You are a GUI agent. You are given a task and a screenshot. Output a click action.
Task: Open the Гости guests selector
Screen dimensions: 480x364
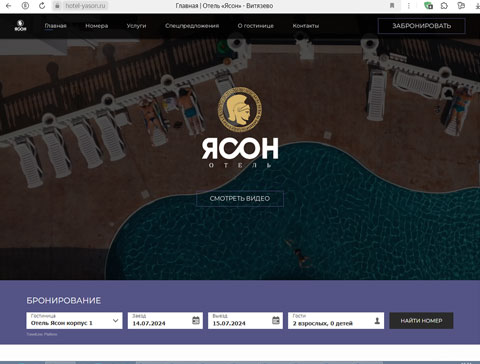(x=336, y=321)
